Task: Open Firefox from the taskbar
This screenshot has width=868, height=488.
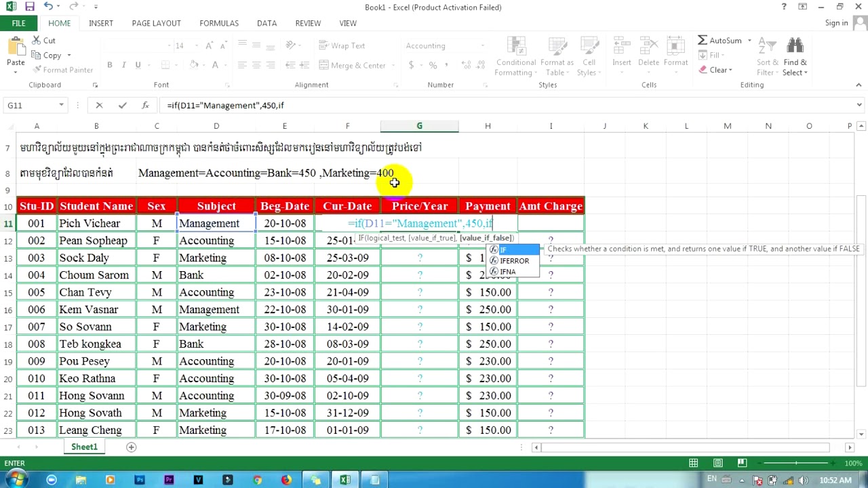Action: point(286,481)
